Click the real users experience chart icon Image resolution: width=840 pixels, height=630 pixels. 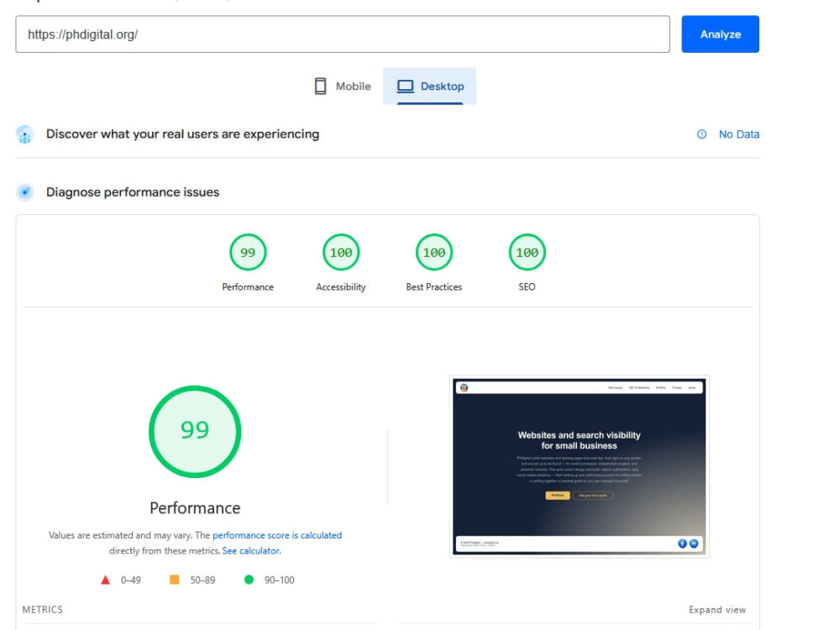(x=24, y=134)
